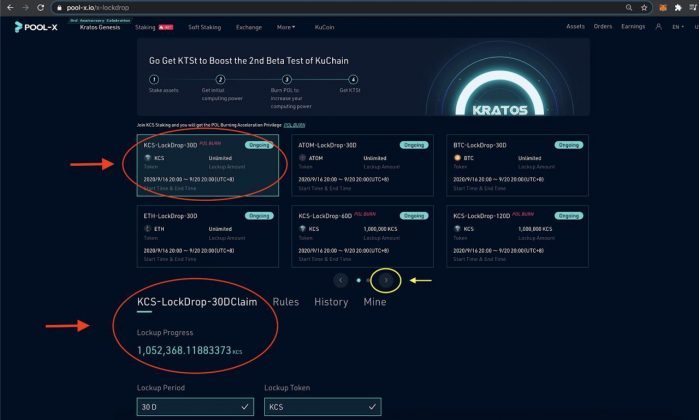
Task: Open the user profile icon
Action: [x=658, y=27]
